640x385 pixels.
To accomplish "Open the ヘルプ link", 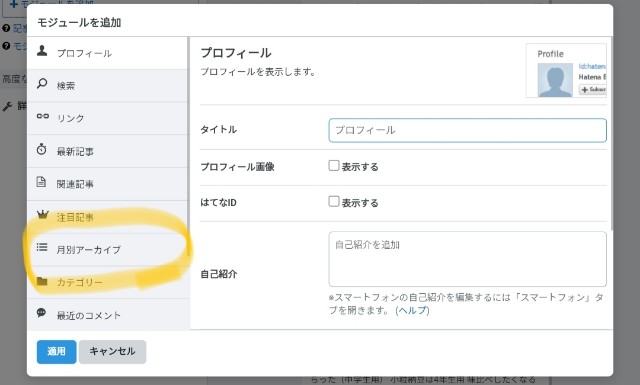I will click(x=412, y=310).
